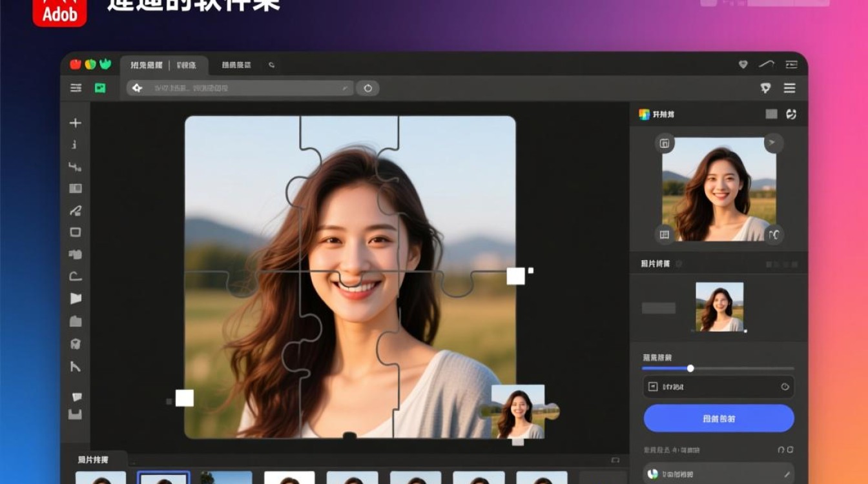Select the rounded rectangle shape tool
Viewport: 868px width, 484px height.
pos(76,232)
